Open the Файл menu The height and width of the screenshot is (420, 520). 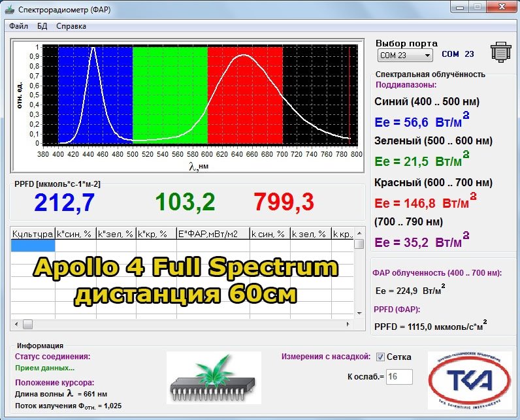click(18, 26)
